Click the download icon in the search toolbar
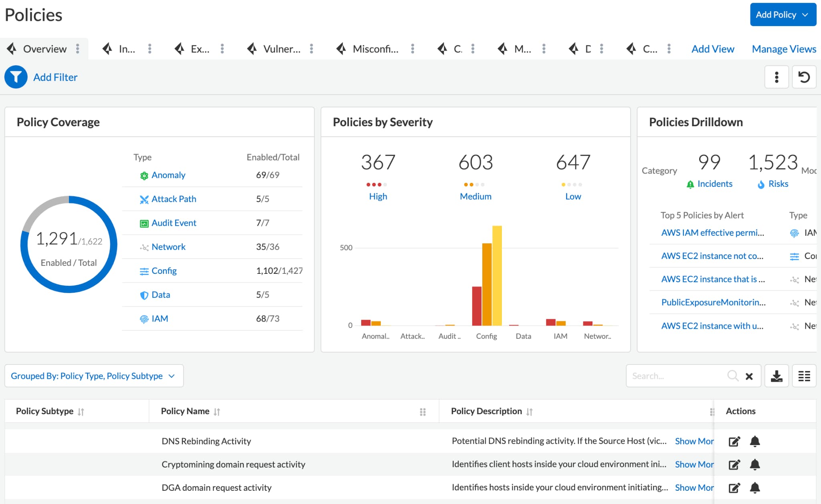Screen dimensions: 821x504 [777, 376]
